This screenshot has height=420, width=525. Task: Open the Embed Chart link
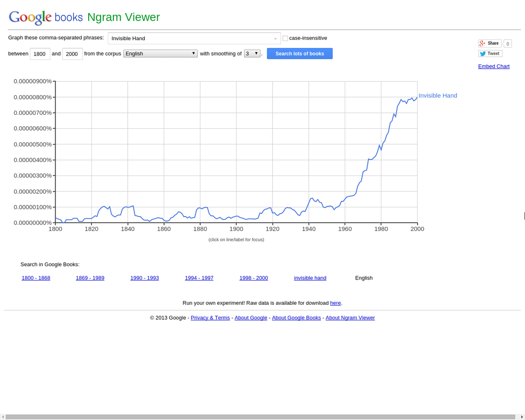494,66
